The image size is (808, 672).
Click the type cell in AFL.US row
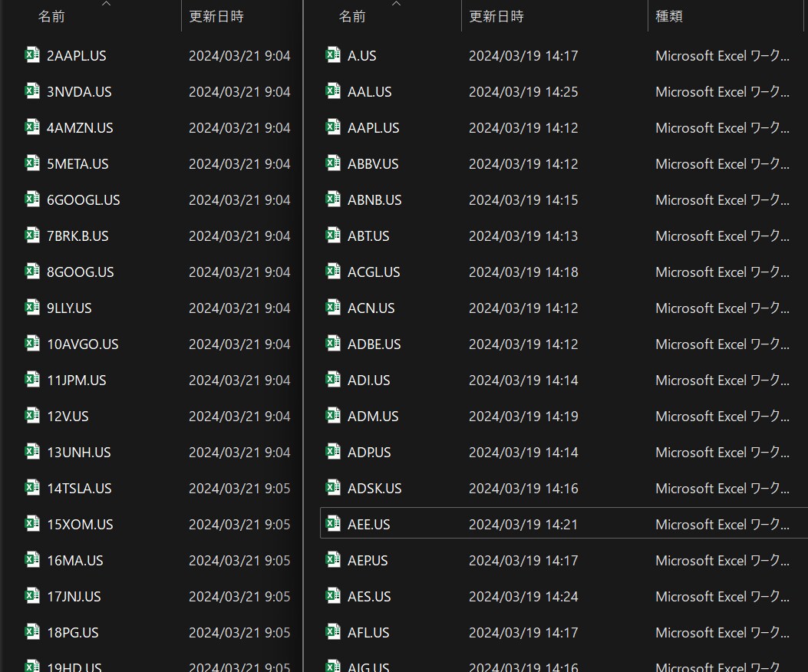point(722,633)
